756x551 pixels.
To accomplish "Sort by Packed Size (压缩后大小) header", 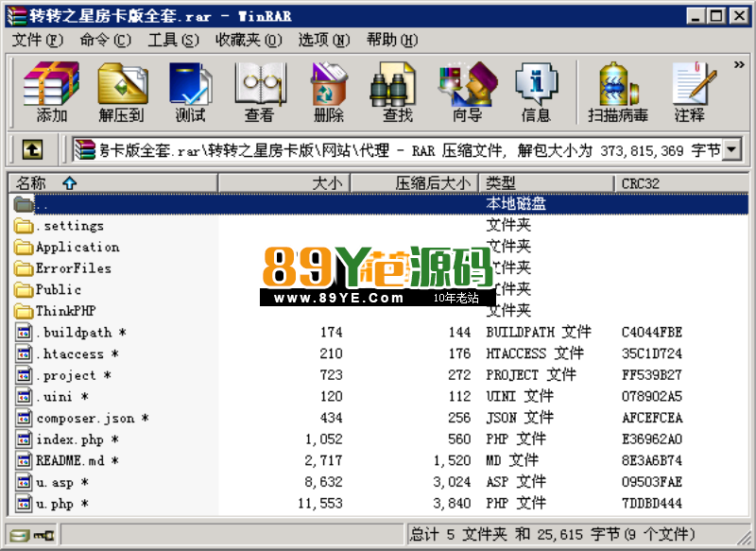I will 414,183.
